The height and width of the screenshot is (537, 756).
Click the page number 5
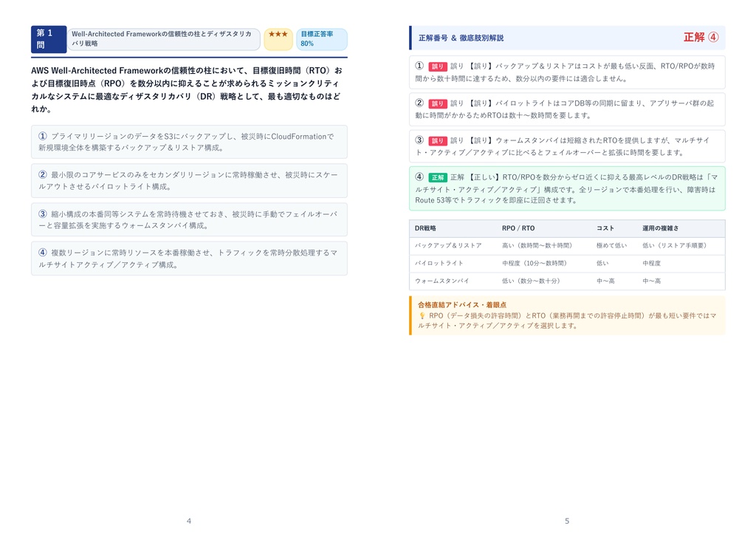click(x=567, y=521)
